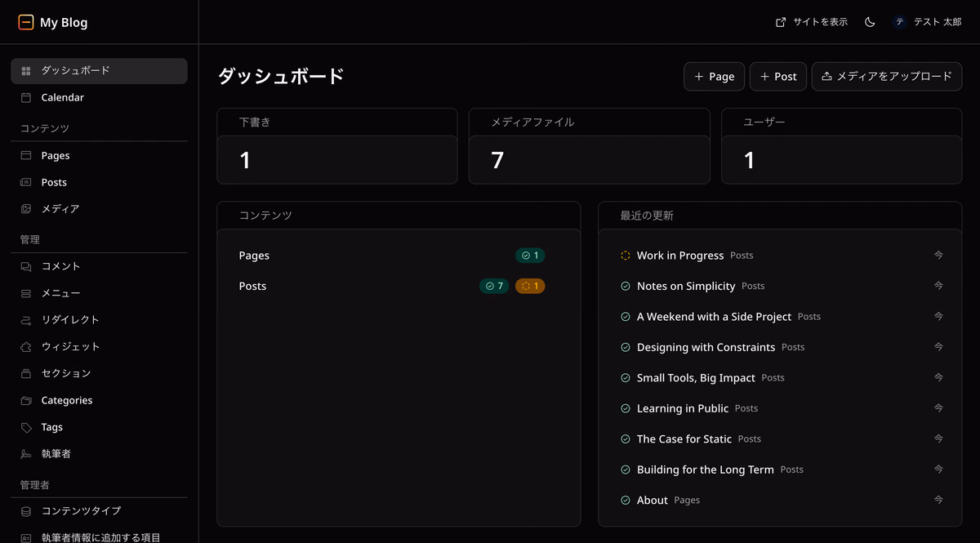
Task: Click the upload icon in メディアをアップロード button
Action: pos(826,76)
